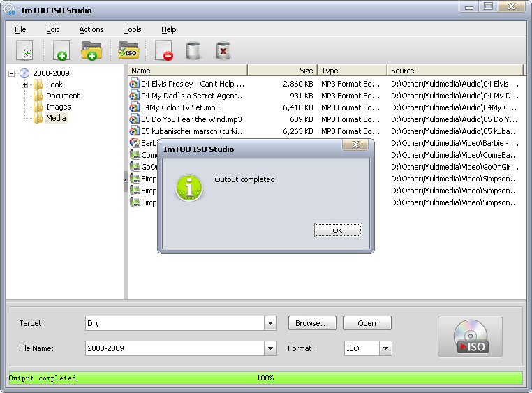This screenshot has width=532, height=393.
Task: Sort by the Name column header
Action: tap(188, 71)
